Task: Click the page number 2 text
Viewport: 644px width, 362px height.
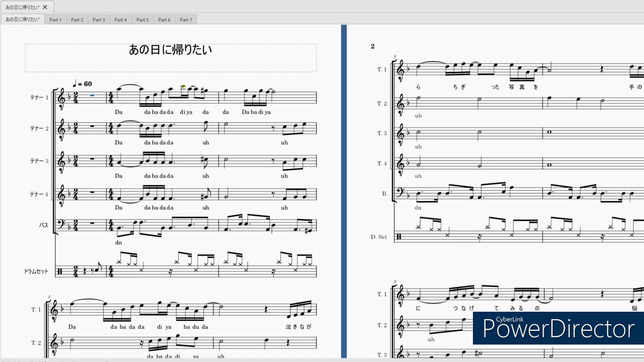Action: tap(373, 46)
